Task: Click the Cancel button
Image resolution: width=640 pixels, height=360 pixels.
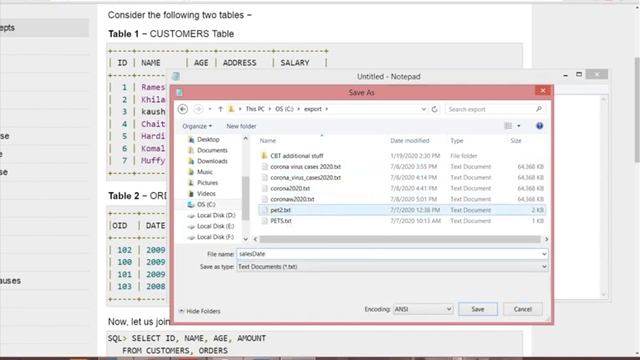Action: (x=522, y=309)
